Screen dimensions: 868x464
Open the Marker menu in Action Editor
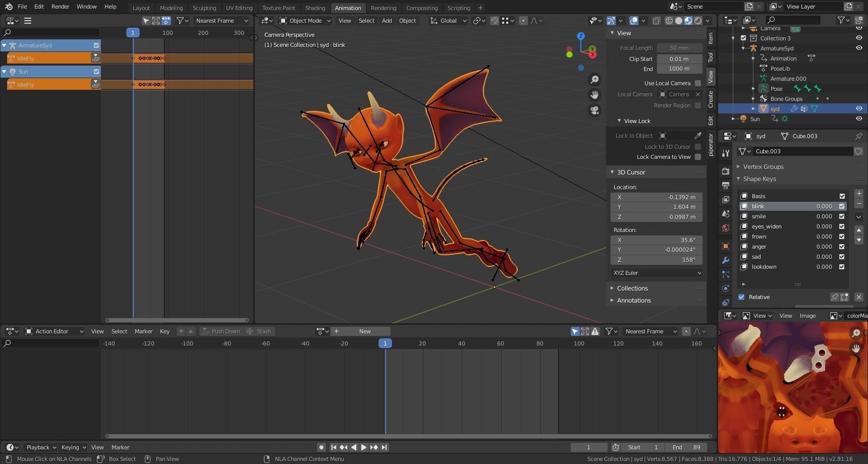143,331
